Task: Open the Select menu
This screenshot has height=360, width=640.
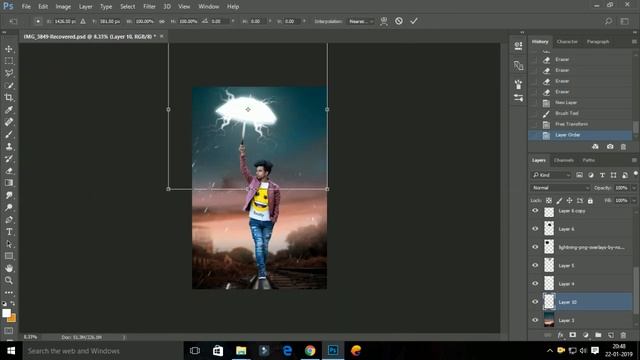Action: click(x=127, y=7)
